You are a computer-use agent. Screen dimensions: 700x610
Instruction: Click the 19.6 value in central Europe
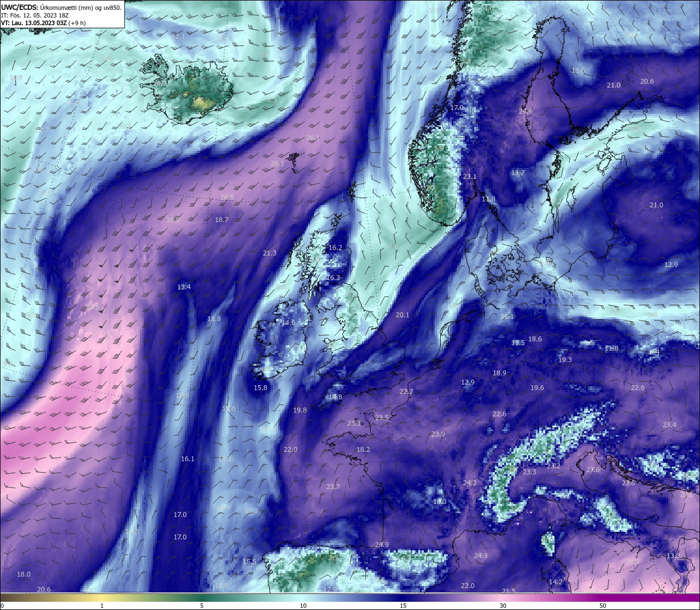537,388
